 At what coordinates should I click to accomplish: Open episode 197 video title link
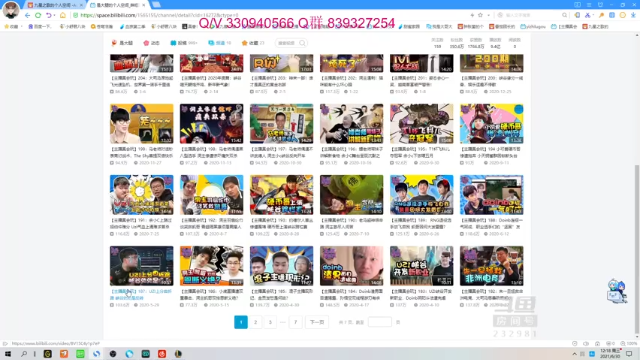coord(282,152)
